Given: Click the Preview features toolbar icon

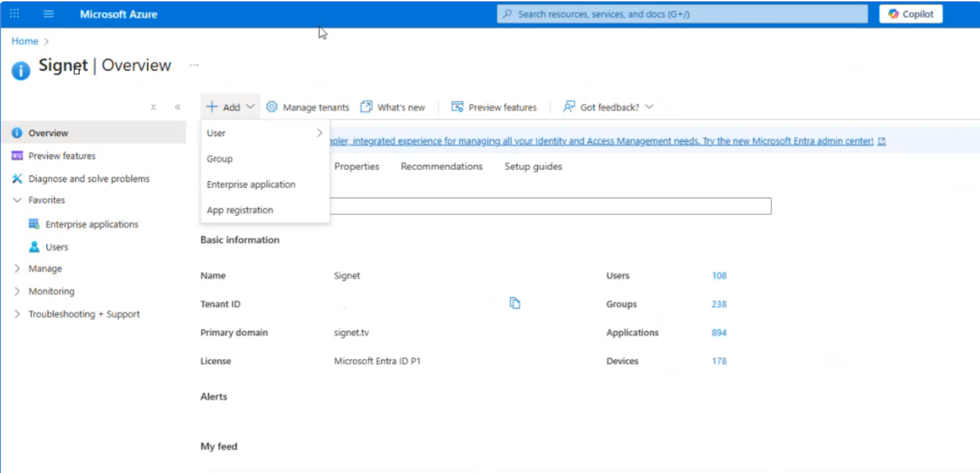Looking at the screenshot, I should (457, 107).
